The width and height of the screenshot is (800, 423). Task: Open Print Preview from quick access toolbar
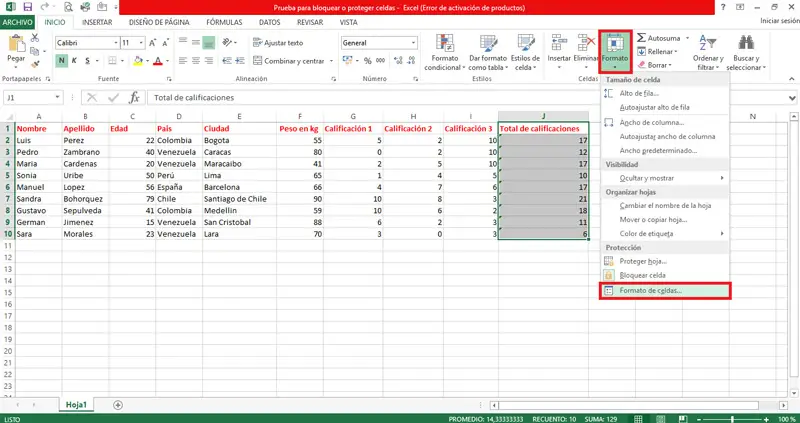68,7
